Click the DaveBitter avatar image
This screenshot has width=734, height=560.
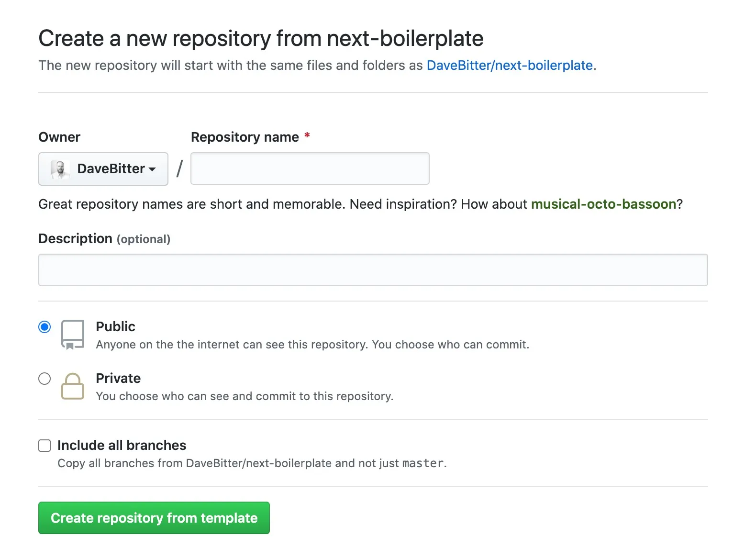[59, 168]
